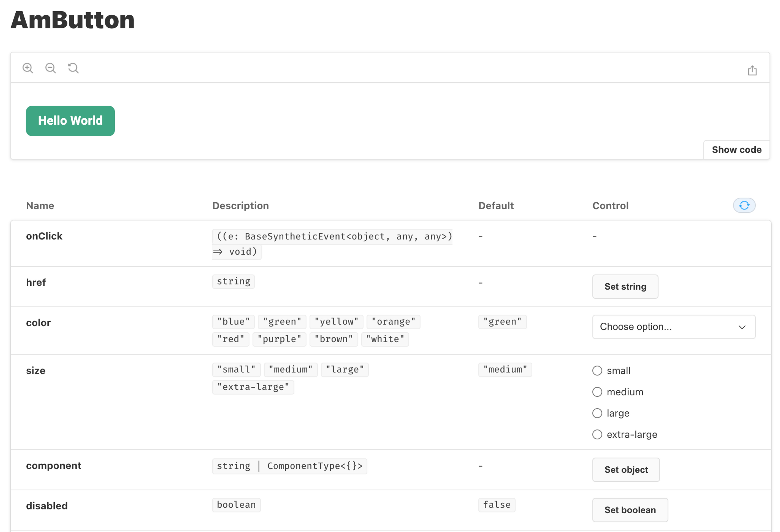
Task: Pick the extra-large size radio option
Action: 597,434
